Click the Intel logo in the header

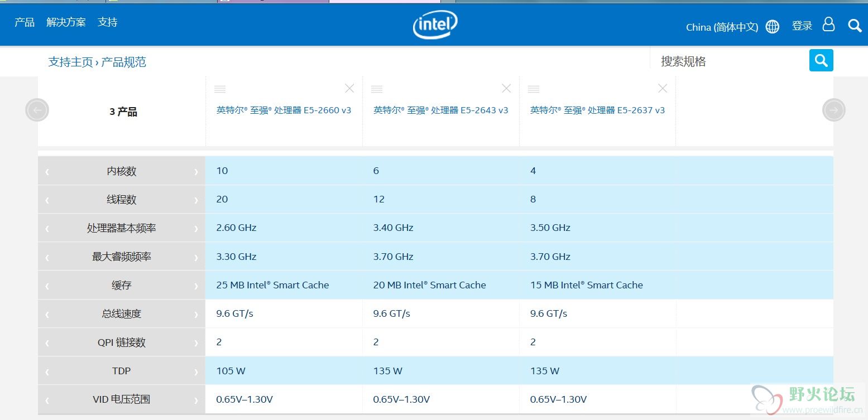pyautogui.click(x=435, y=25)
